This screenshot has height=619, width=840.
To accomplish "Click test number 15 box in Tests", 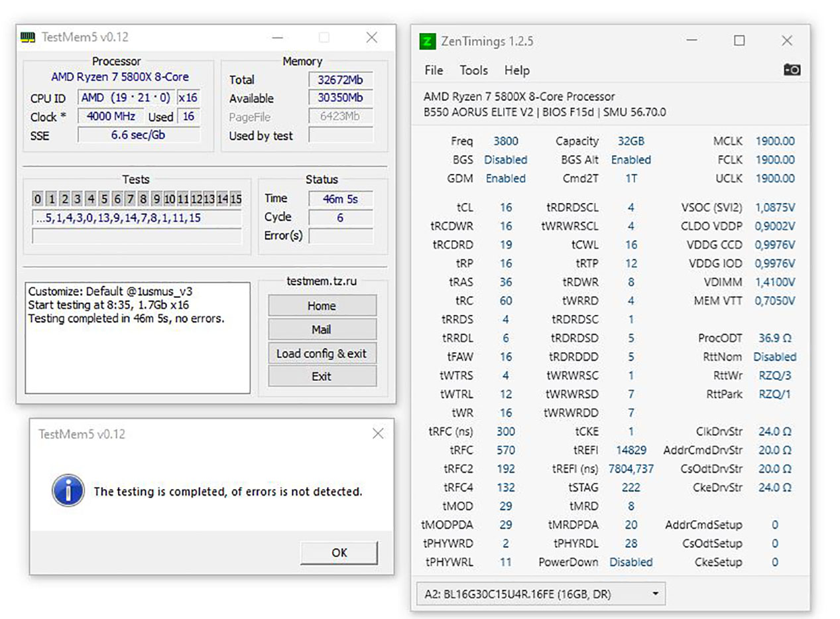I will tap(235, 198).
